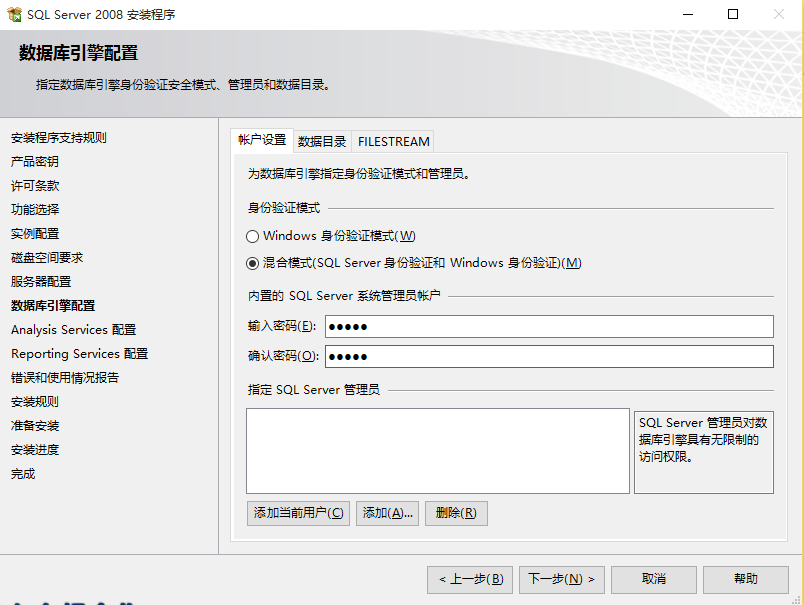Minimize the setup window
Screen dimensions: 804x605
(688, 14)
